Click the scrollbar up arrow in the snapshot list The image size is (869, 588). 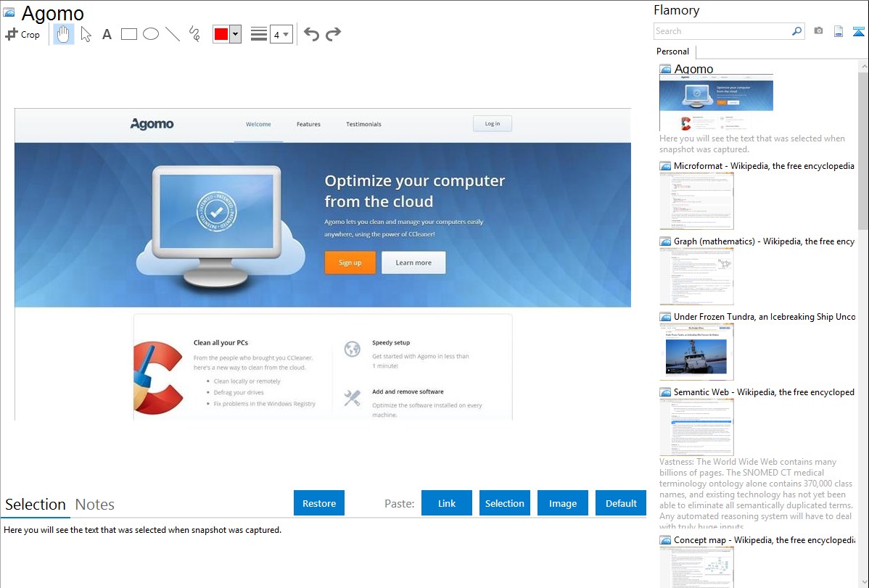tap(863, 66)
